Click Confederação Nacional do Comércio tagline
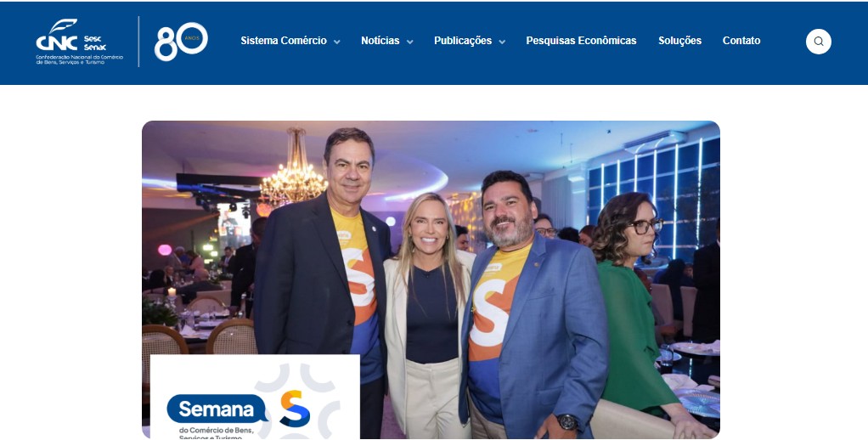 pos(80,59)
